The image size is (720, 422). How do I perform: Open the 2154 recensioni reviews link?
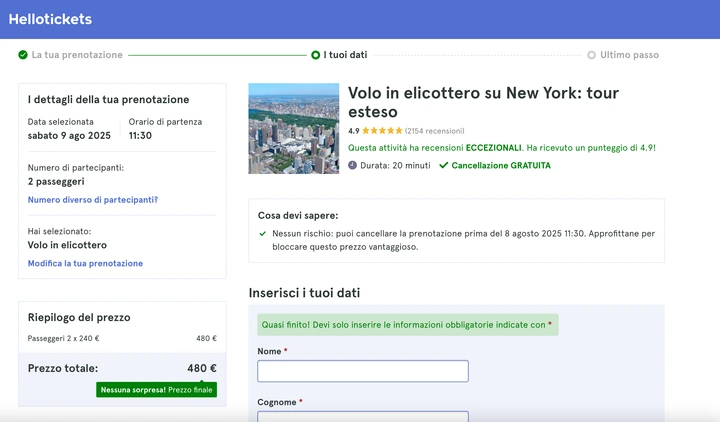435,131
